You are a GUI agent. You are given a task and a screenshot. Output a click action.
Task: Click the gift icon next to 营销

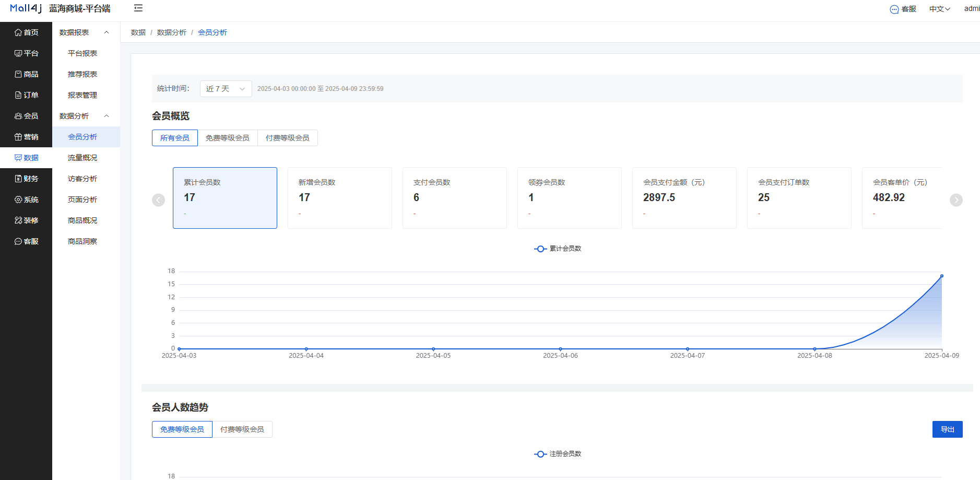tap(18, 137)
